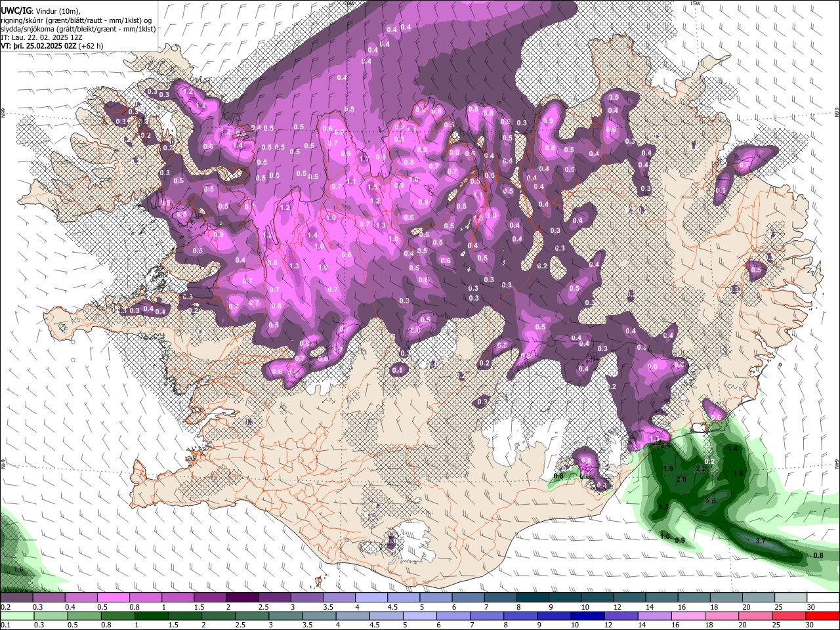Pick the dark mauve snow swatch labeled 0.2
Viewport: 840px width, 630px height.
(16, 598)
